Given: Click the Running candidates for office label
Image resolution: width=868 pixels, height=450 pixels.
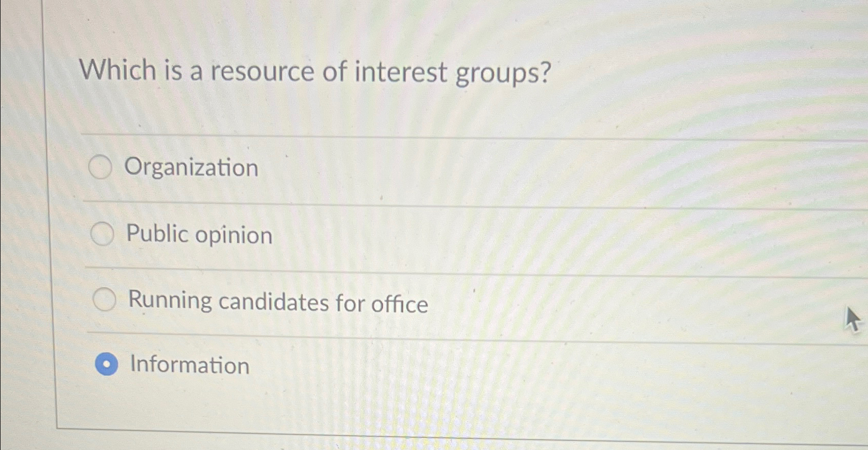Looking at the screenshot, I should tap(278, 302).
